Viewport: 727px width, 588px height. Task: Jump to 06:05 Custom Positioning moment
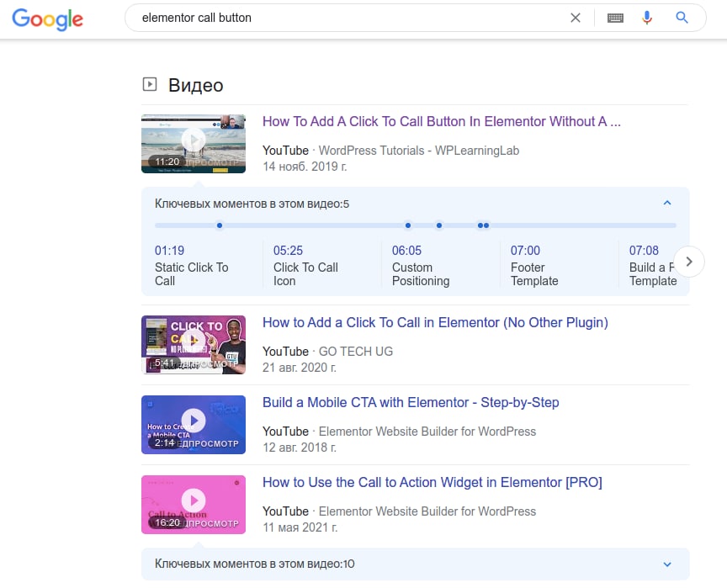421,266
